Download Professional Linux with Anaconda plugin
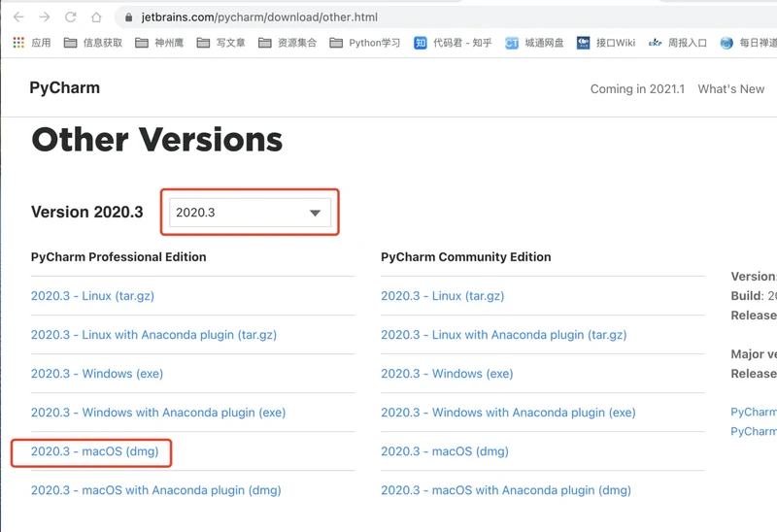The width and height of the screenshot is (777, 532). click(x=153, y=335)
